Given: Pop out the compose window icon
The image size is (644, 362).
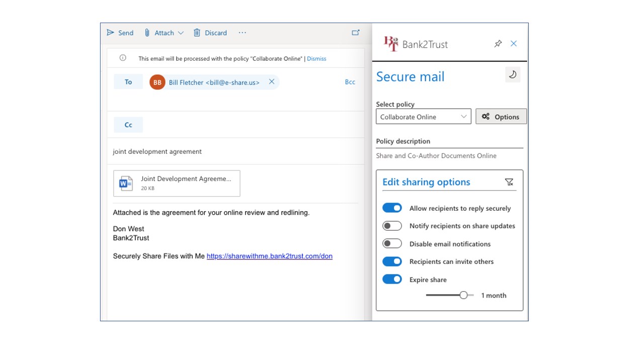Looking at the screenshot, I should [x=356, y=33].
